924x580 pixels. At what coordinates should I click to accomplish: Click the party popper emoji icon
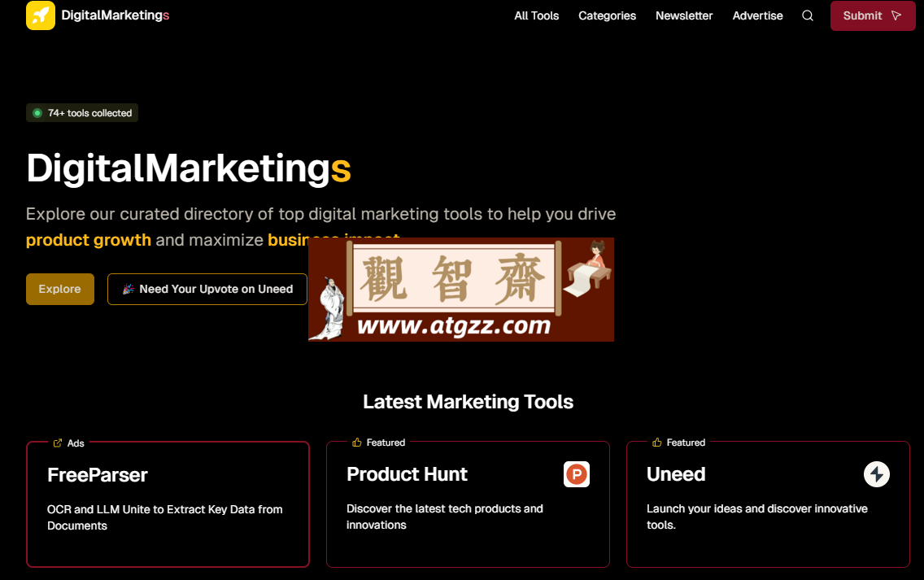pyautogui.click(x=128, y=289)
